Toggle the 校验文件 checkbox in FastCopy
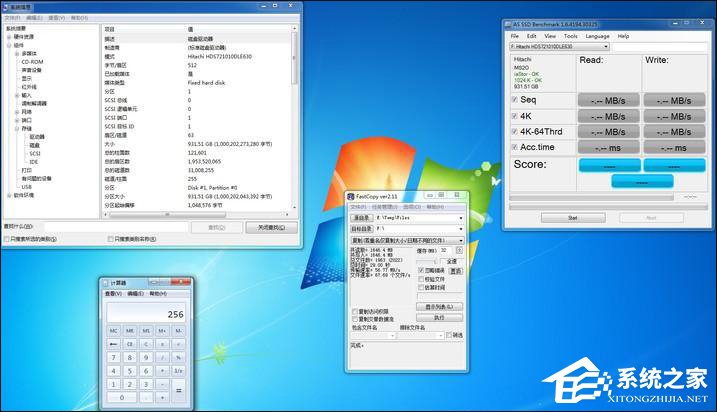Image resolution: width=717 pixels, height=412 pixels. point(421,279)
